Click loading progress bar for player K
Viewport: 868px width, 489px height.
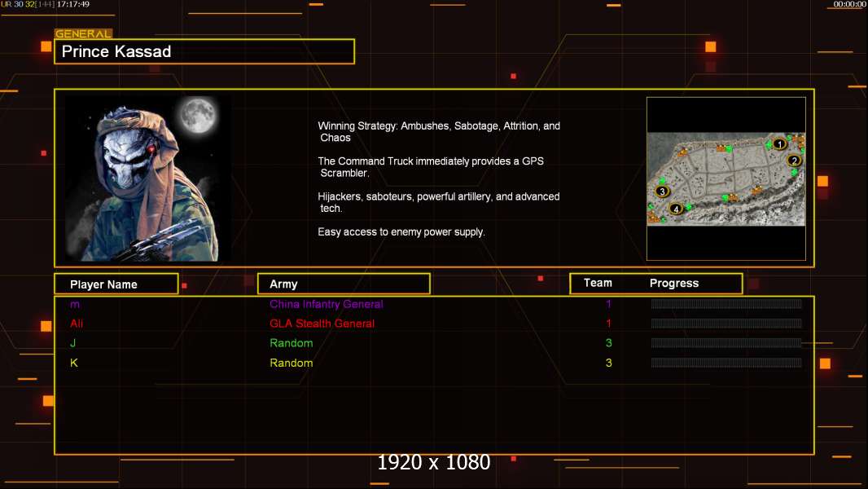[x=726, y=363]
